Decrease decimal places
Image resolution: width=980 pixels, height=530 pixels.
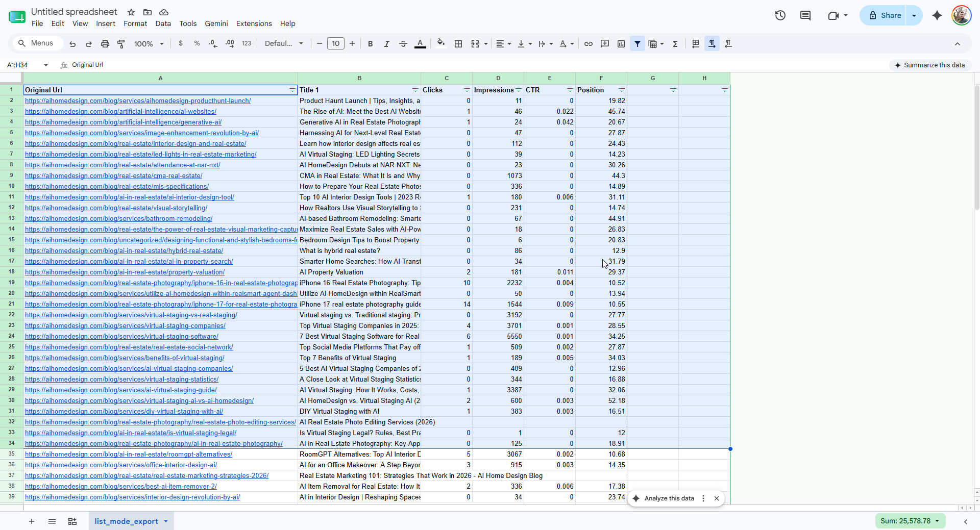click(x=213, y=44)
